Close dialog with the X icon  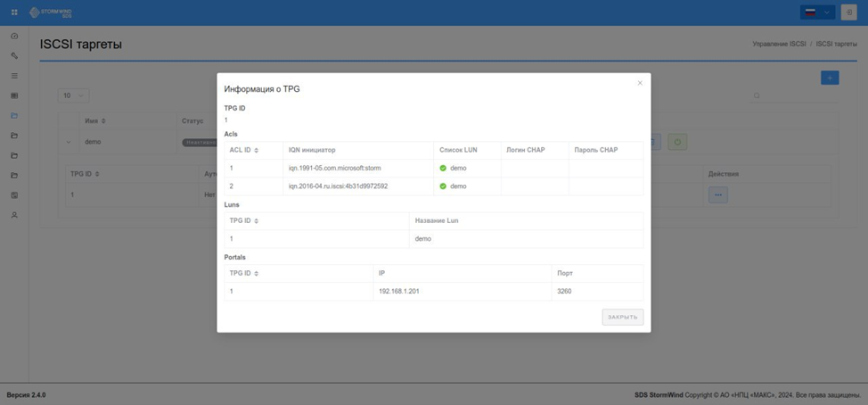tap(640, 83)
